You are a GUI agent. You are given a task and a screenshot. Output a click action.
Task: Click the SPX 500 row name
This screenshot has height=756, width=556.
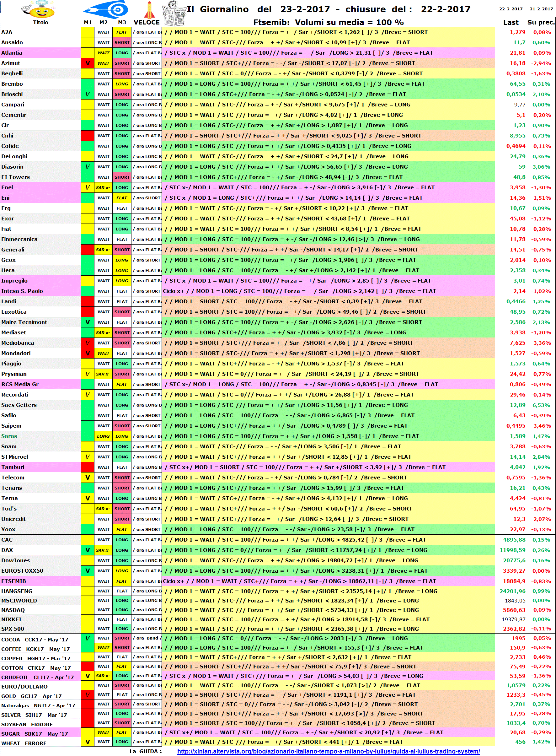pos(13,629)
